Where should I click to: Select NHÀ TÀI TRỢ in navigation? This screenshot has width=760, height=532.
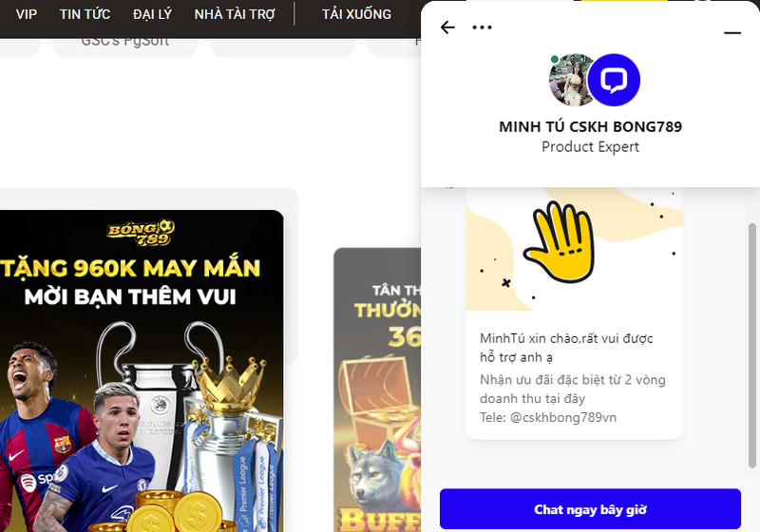(235, 14)
